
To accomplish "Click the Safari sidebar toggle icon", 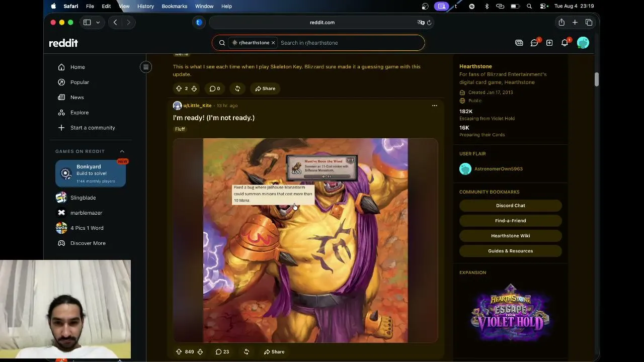I will point(87,22).
